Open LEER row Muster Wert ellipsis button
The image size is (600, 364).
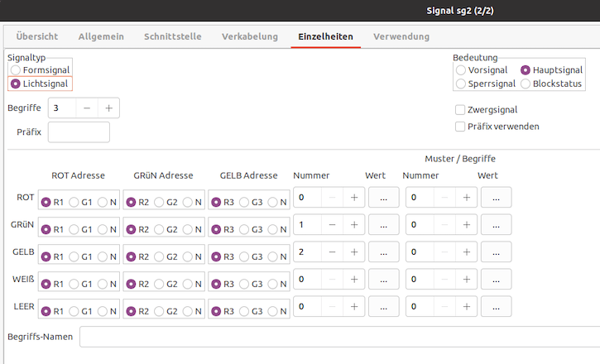click(x=496, y=307)
